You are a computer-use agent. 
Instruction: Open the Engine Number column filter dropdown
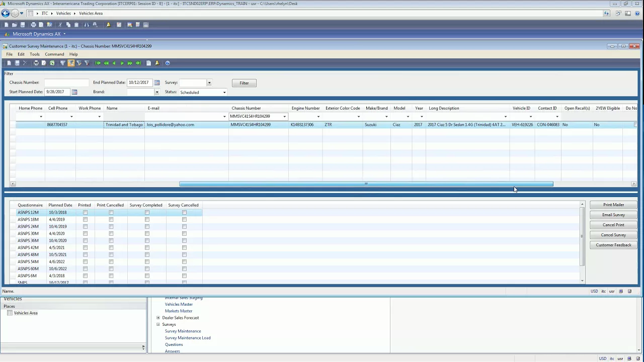(x=318, y=117)
